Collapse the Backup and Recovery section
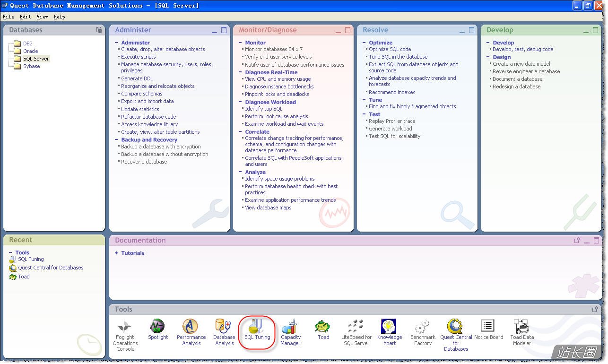 116,140
